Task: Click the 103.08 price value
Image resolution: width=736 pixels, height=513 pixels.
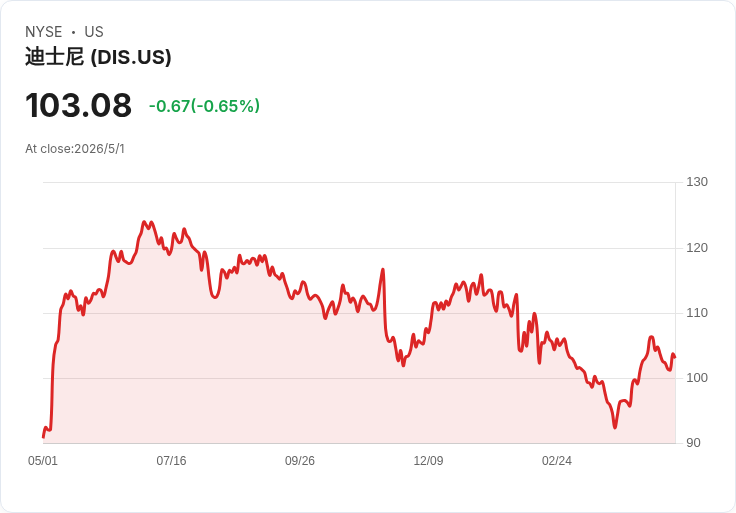Action: (78, 105)
